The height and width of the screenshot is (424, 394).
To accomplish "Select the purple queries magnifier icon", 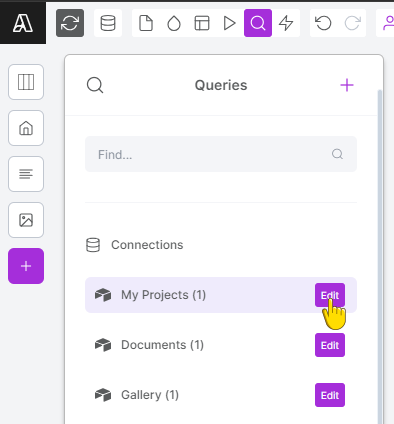I will point(258,23).
